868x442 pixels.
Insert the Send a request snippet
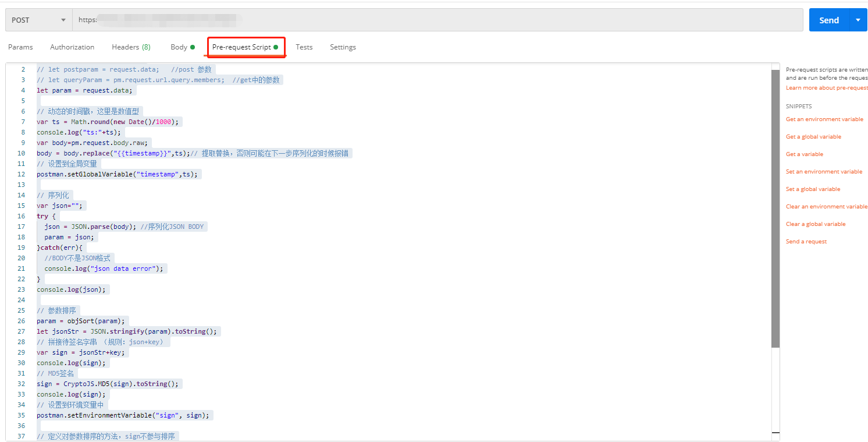coord(806,241)
